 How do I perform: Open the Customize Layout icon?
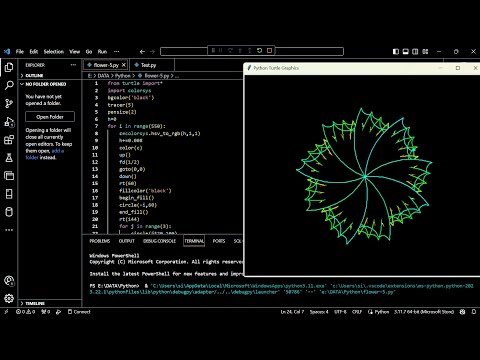coord(425,52)
